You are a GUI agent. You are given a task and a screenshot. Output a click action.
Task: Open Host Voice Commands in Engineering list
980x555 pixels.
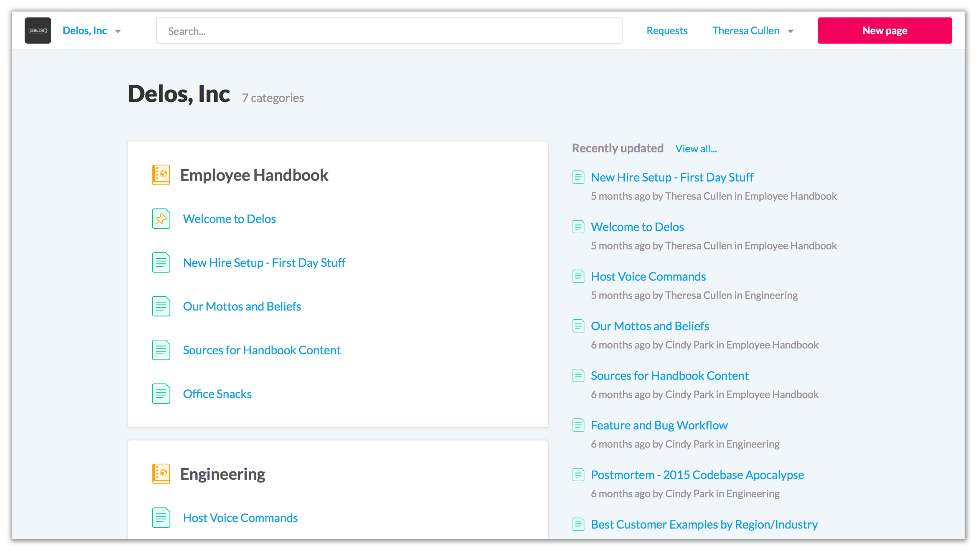coord(240,518)
